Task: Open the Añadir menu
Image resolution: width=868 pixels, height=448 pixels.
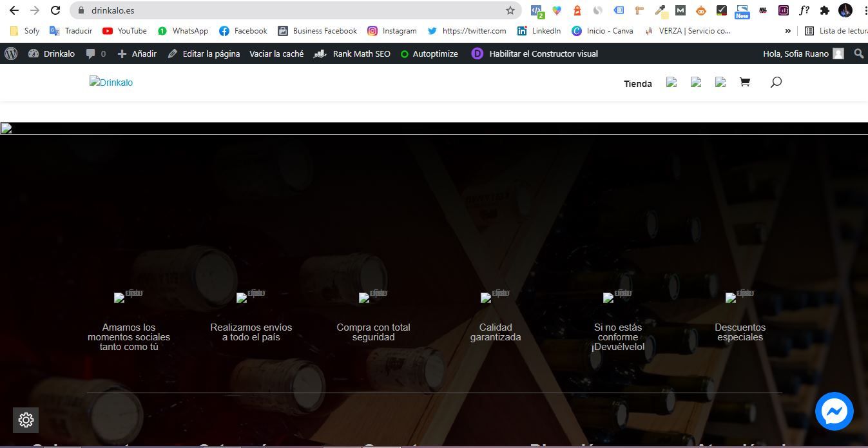Action: tap(137, 54)
